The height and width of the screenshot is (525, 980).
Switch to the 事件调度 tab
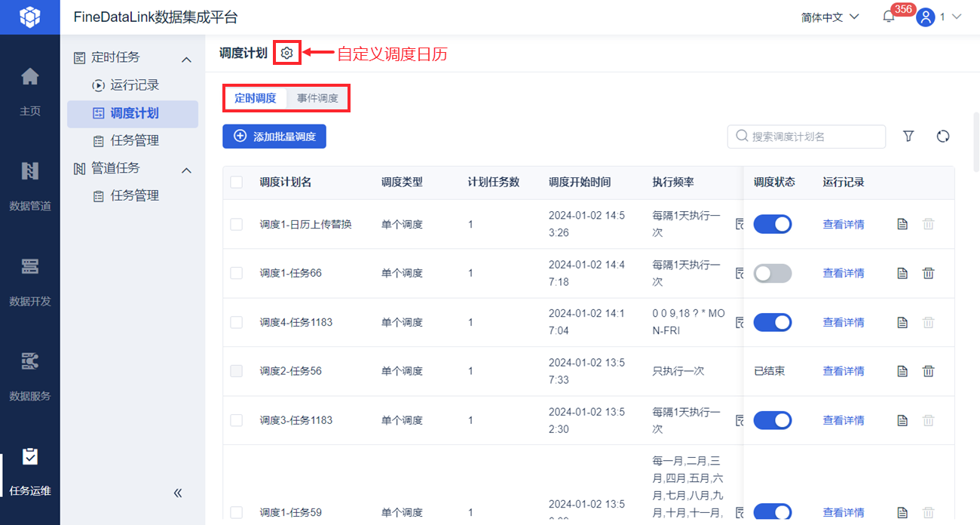tap(317, 98)
